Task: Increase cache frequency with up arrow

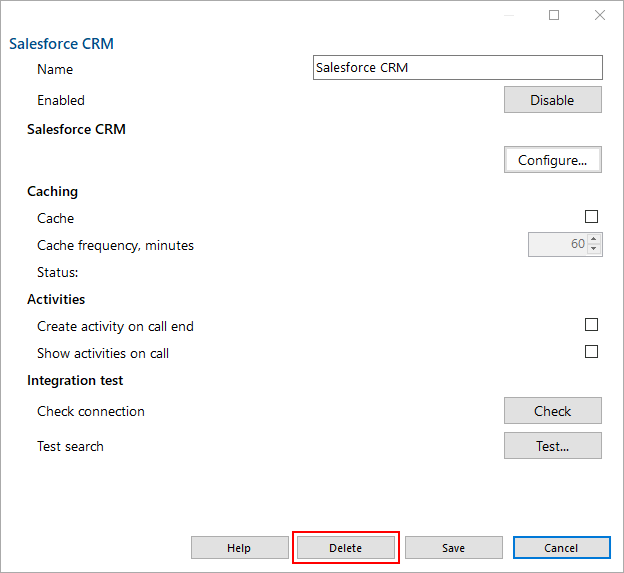Action: [594, 239]
